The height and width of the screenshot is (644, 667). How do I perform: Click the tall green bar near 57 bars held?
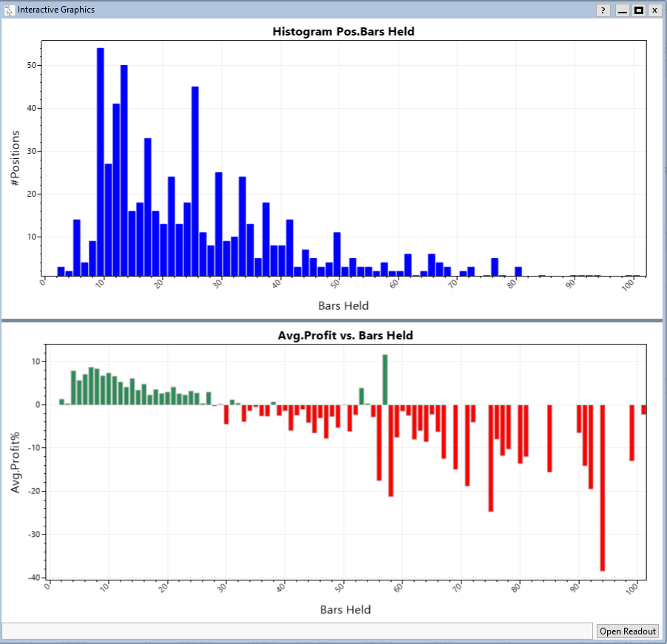[385, 380]
